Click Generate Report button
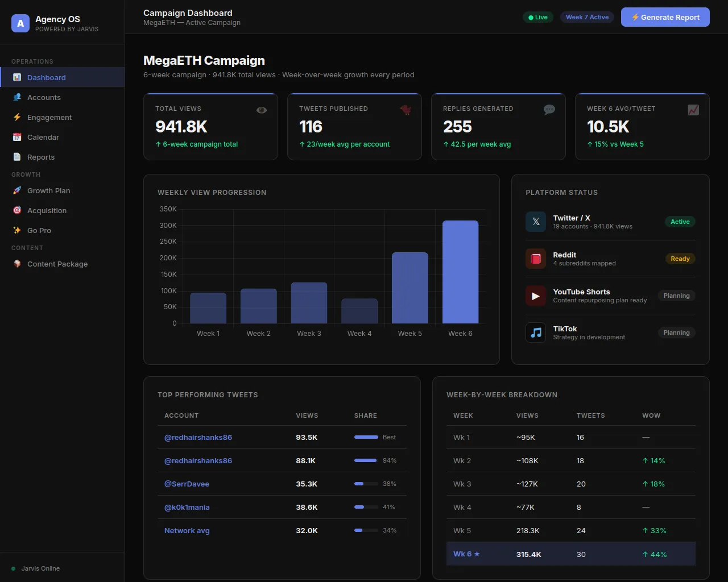Image resolution: width=728 pixels, height=582 pixels. point(665,17)
